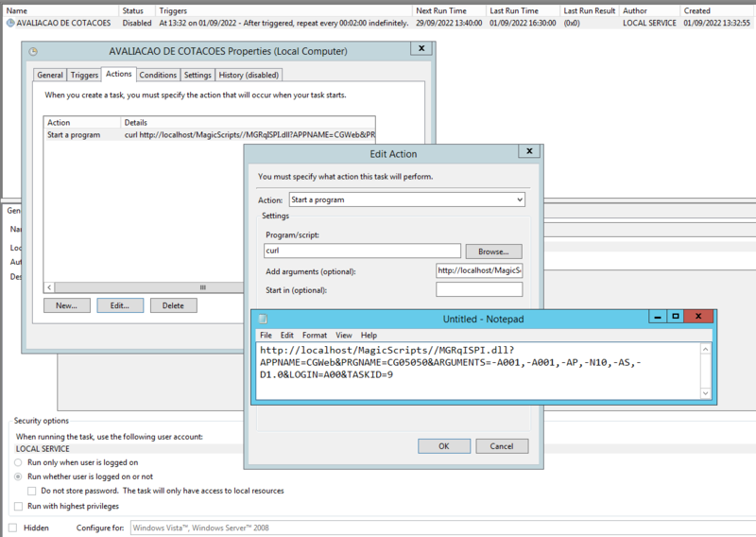Select Run only when user is logged on
The height and width of the screenshot is (537, 756).
click(18, 462)
